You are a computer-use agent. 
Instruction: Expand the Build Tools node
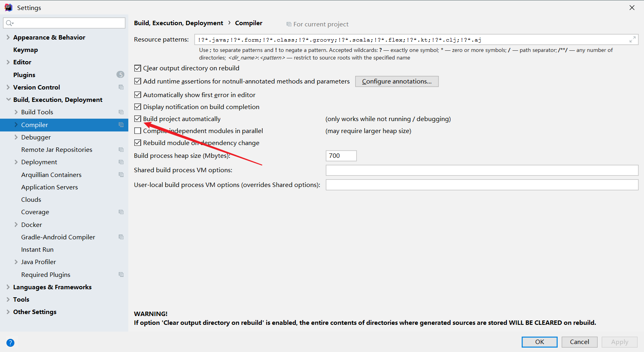tap(16, 112)
